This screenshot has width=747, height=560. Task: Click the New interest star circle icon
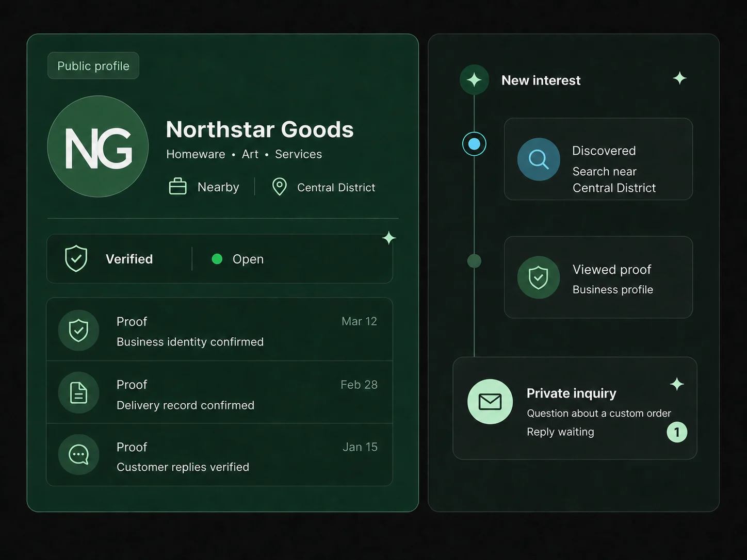click(x=474, y=80)
